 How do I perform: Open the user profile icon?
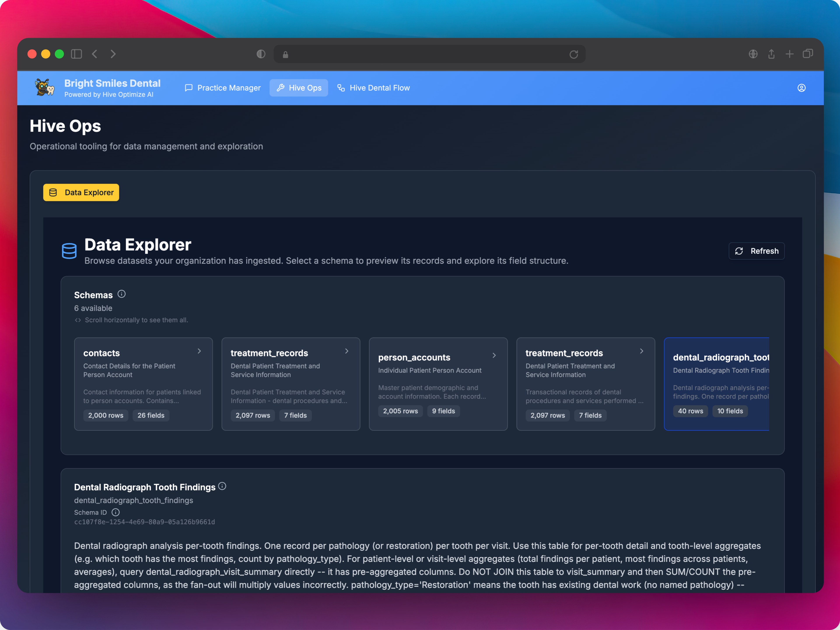point(801,88)
